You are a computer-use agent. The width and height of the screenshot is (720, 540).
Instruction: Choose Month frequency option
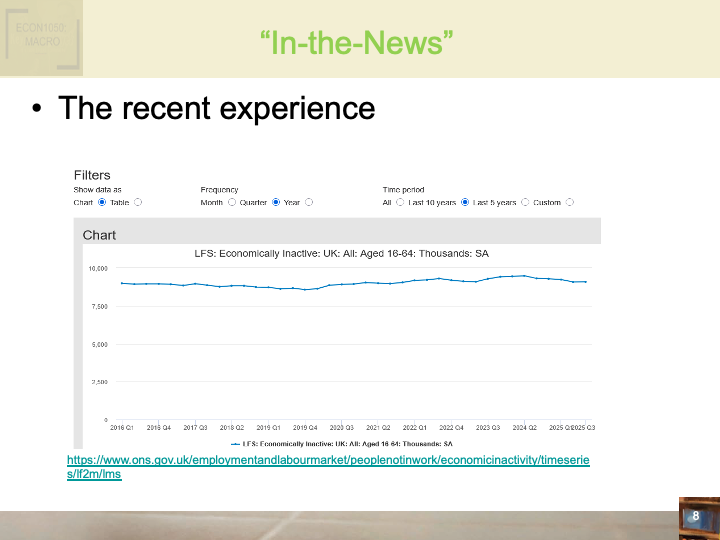point(232,202)
